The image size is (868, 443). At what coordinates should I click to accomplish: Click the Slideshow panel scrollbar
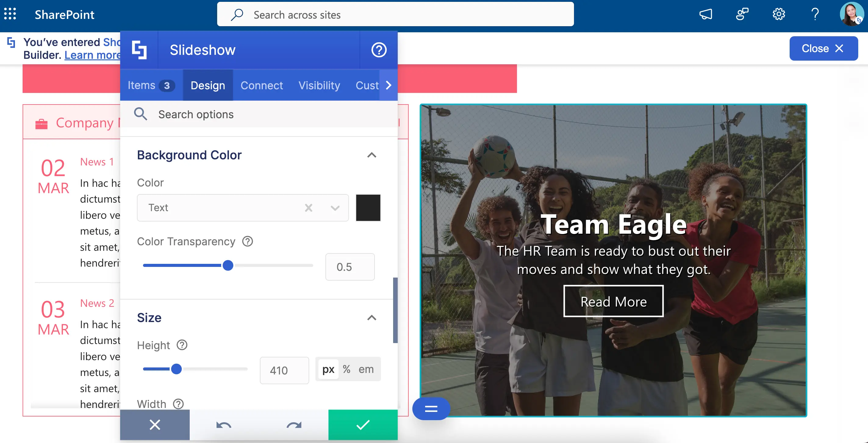tap(395, 310)
